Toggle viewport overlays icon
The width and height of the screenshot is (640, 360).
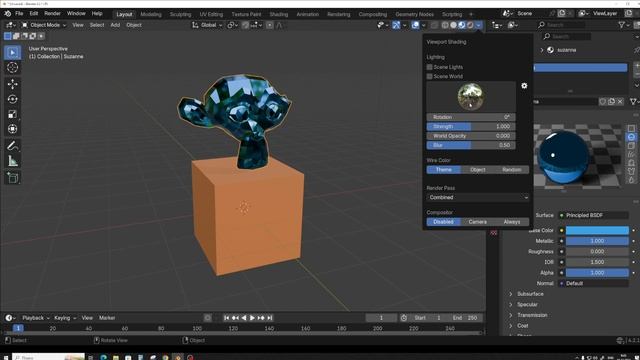(416, 25)
